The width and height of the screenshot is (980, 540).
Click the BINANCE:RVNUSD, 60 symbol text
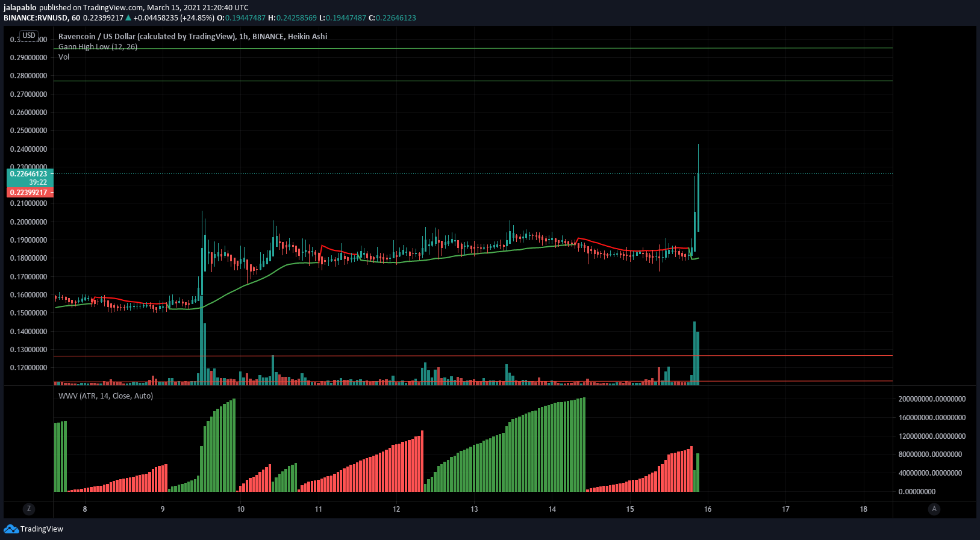(42, 18)
